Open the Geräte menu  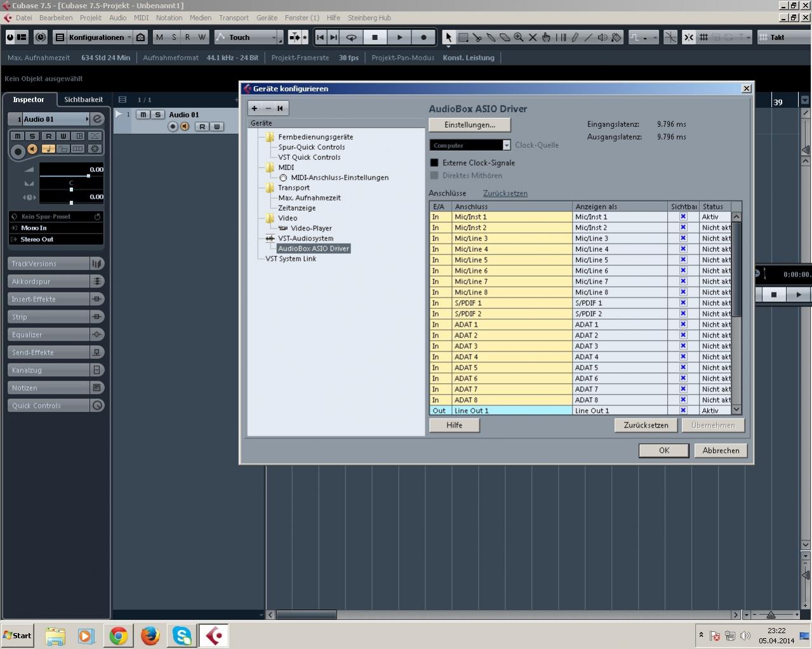(x=267, y=18)
